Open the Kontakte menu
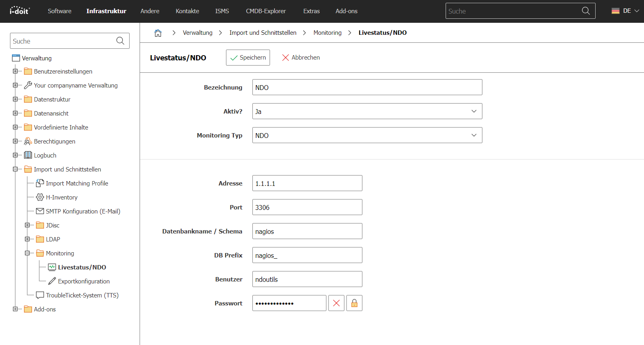 [x=187, y=11]
